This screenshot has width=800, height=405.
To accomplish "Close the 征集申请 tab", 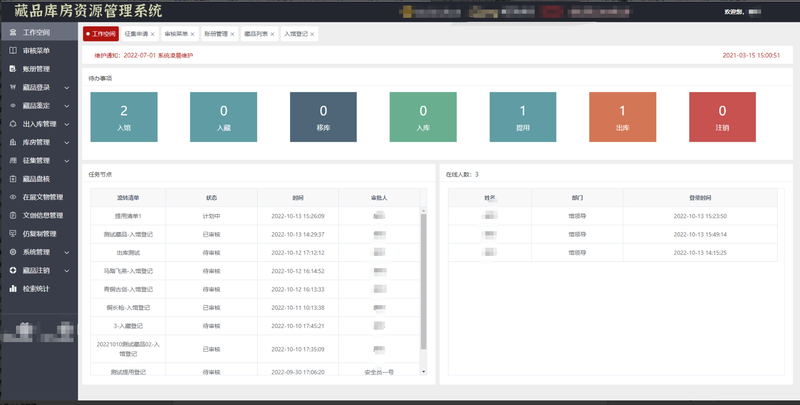I will pos(153,34).
